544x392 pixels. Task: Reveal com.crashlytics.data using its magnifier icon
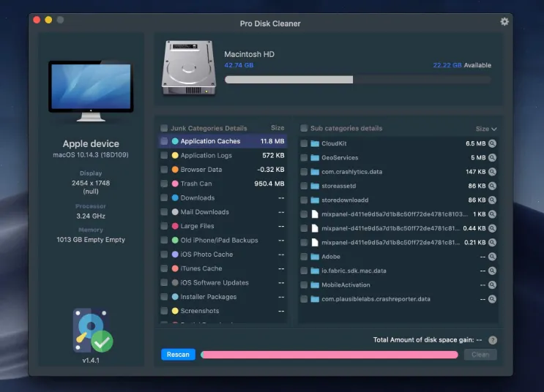click(492, 172)
